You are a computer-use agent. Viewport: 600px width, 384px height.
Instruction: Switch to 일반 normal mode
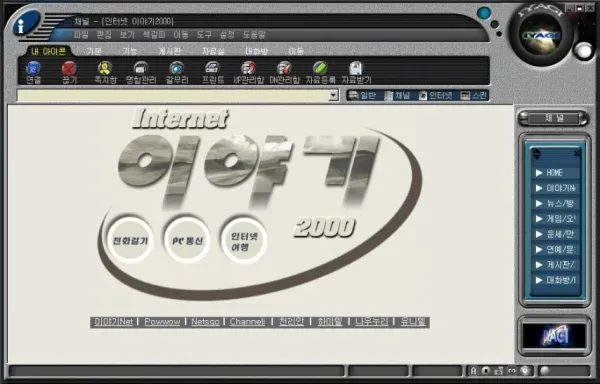pos(363,95)
